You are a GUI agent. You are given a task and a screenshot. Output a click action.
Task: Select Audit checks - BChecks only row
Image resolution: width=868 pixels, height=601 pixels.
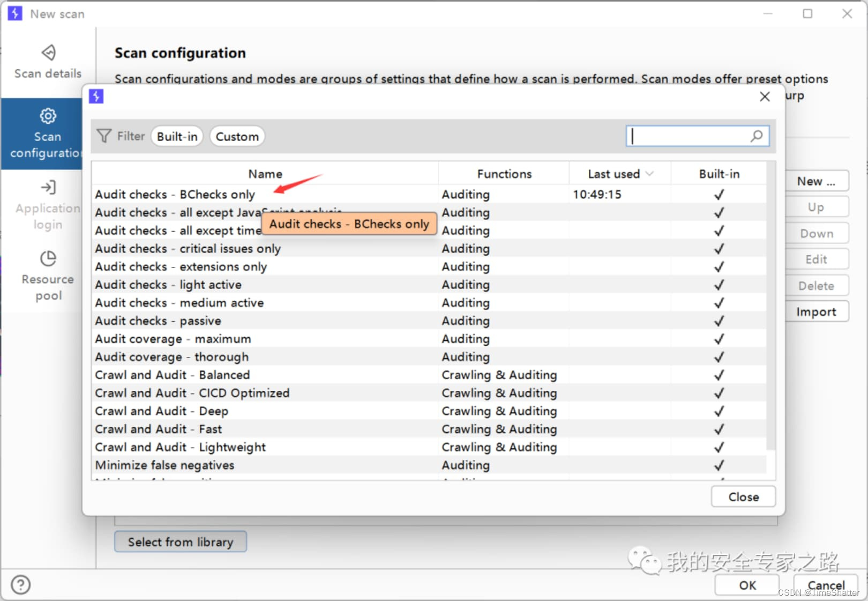pos(429,194)
